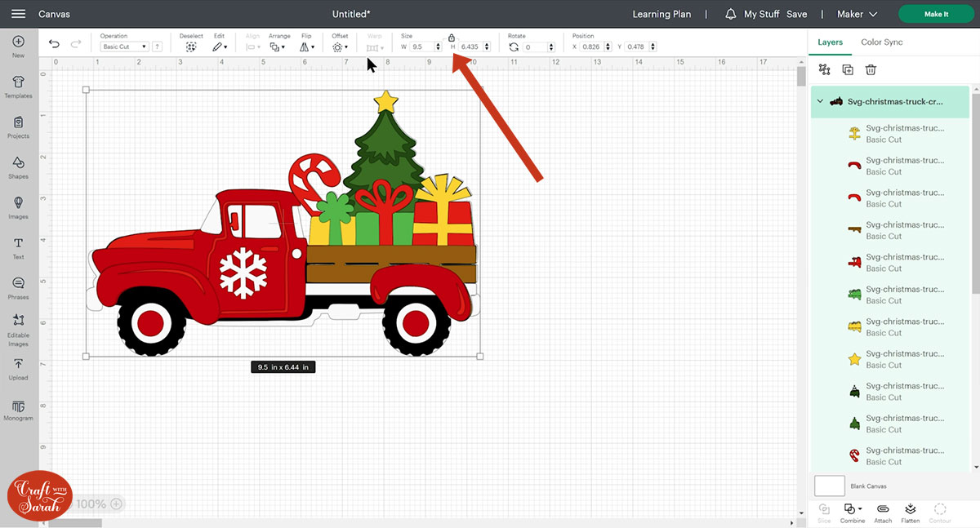The width and height of the screenshot is (980, 528).
Task: Duplicate the selected layer
Action: point(848,70)
